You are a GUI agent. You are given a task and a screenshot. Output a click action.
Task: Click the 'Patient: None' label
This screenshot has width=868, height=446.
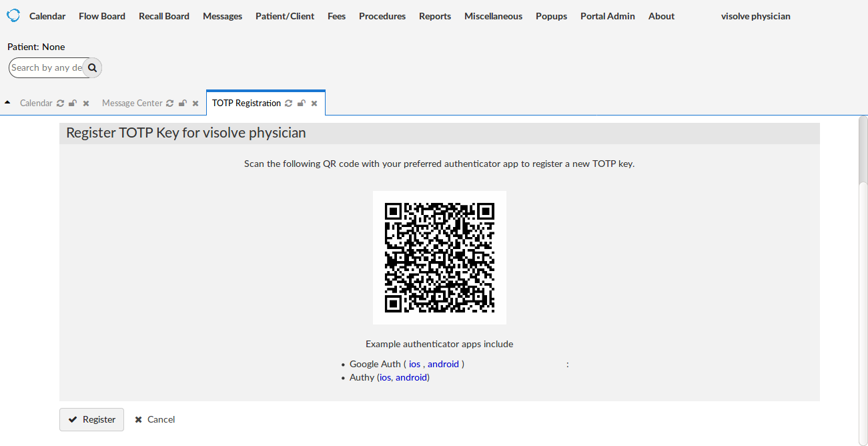[x=36, y=47]
